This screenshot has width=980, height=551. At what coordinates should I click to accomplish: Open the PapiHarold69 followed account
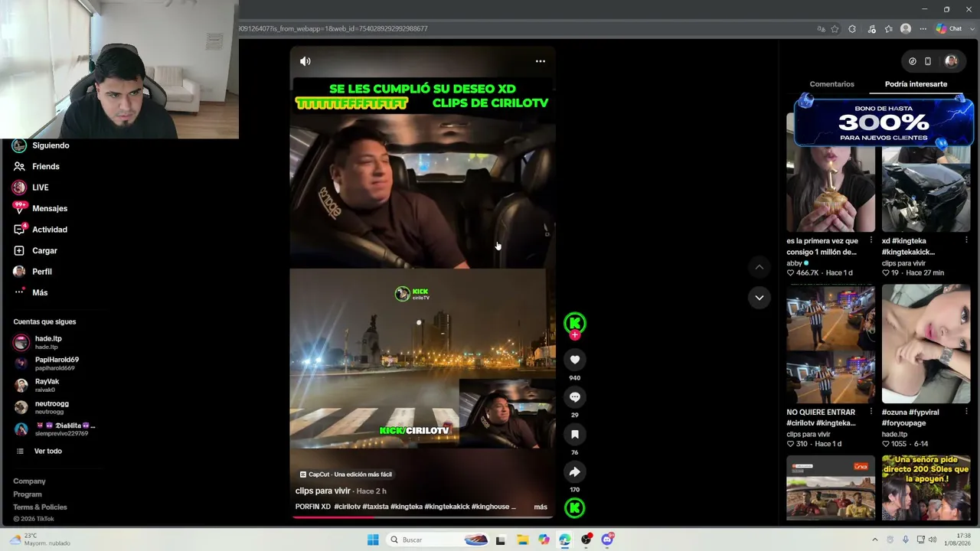57,364
